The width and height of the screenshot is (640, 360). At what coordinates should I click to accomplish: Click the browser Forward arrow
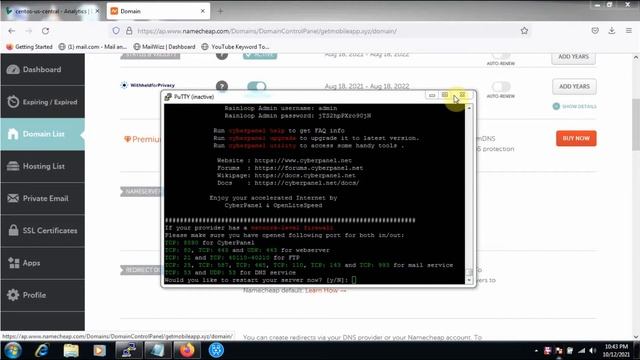[x=29, y=31]
